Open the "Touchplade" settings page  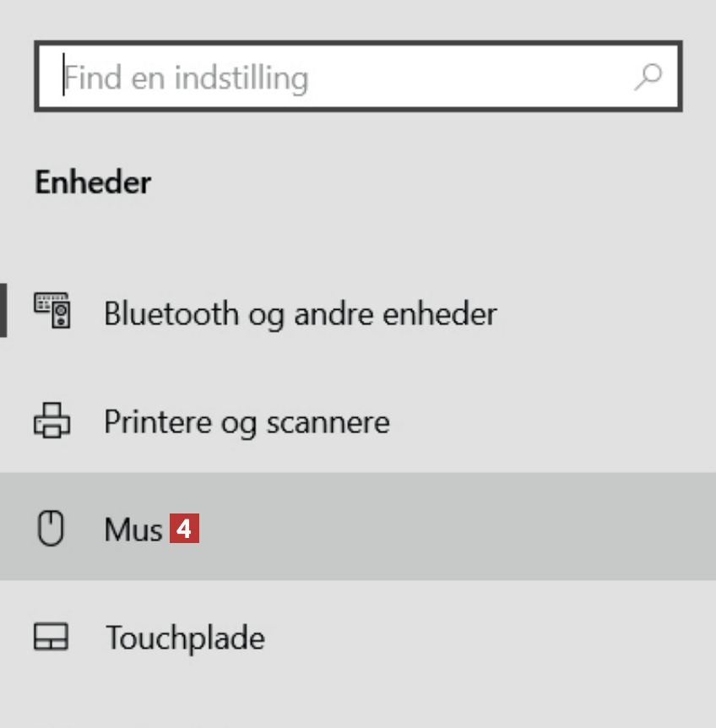[184, 638]
